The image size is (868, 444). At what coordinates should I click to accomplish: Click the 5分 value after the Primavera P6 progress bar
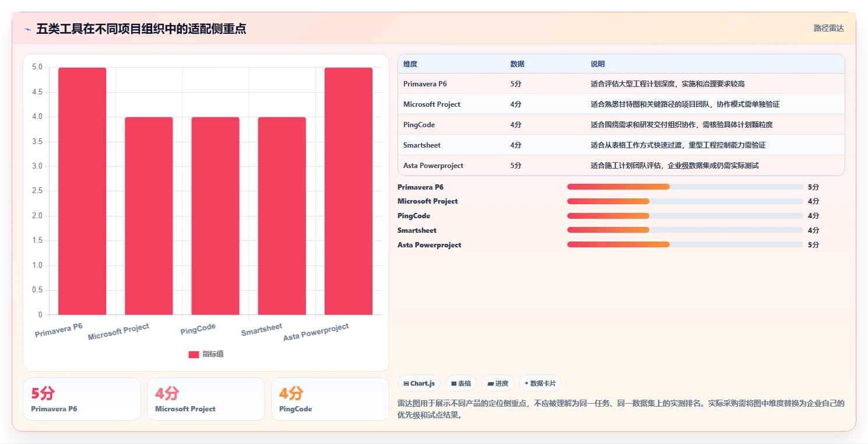point(814,187)
